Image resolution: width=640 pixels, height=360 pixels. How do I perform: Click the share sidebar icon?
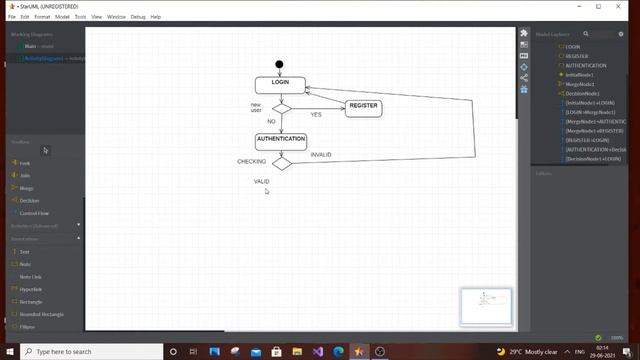(x=524, y=78)
